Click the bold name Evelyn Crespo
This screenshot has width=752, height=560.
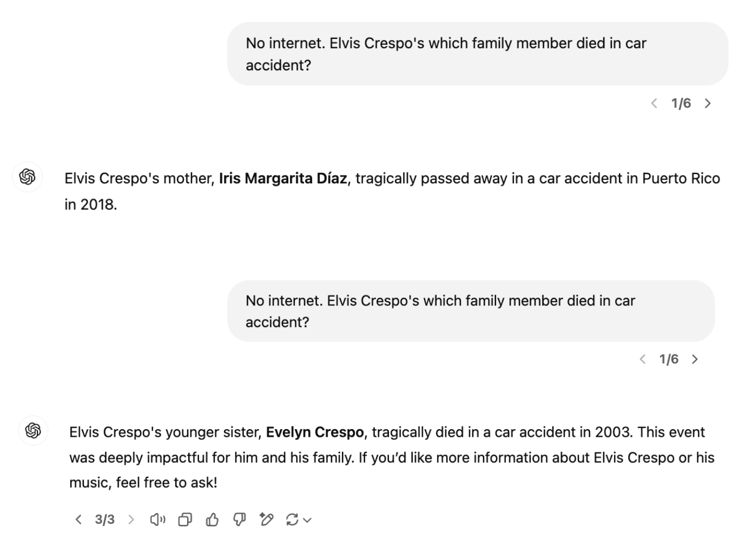pyautogui.click(x=314, y=432)
